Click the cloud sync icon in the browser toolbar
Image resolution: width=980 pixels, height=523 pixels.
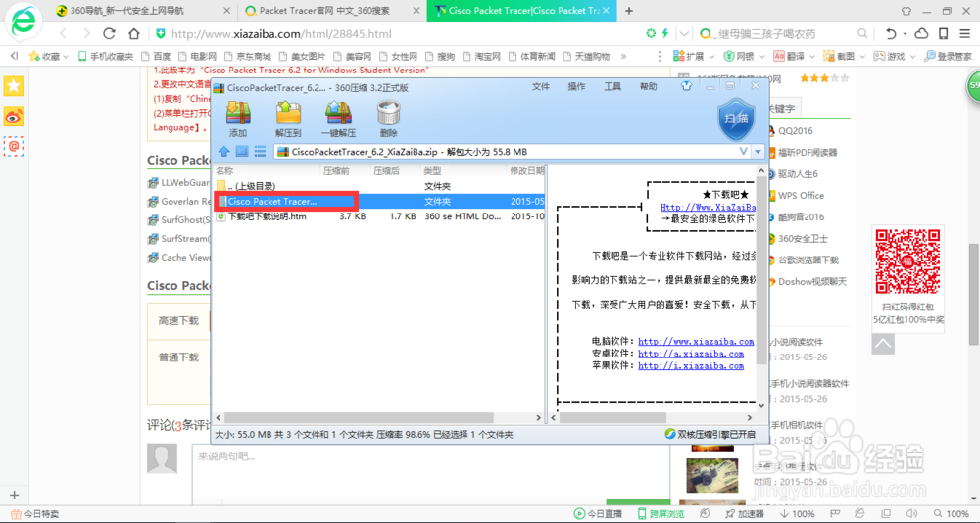coord(922,33)
